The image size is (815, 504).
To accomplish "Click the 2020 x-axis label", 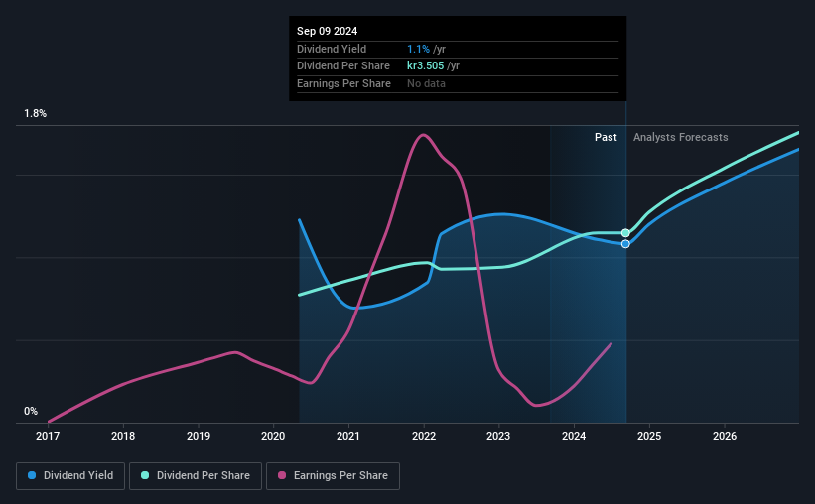I will 273,436.
